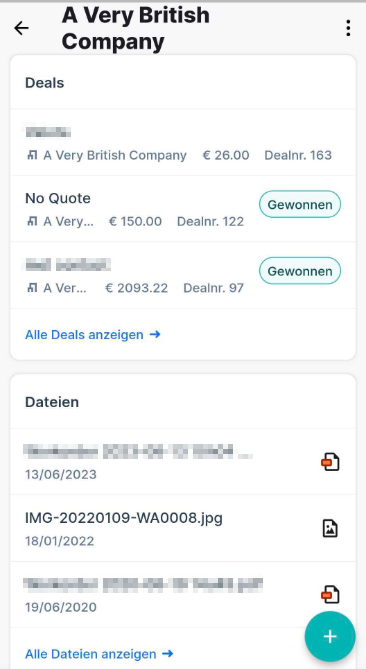
Task: Click arrow next to Alle Deals anzeigen
Action: point(155,334)
